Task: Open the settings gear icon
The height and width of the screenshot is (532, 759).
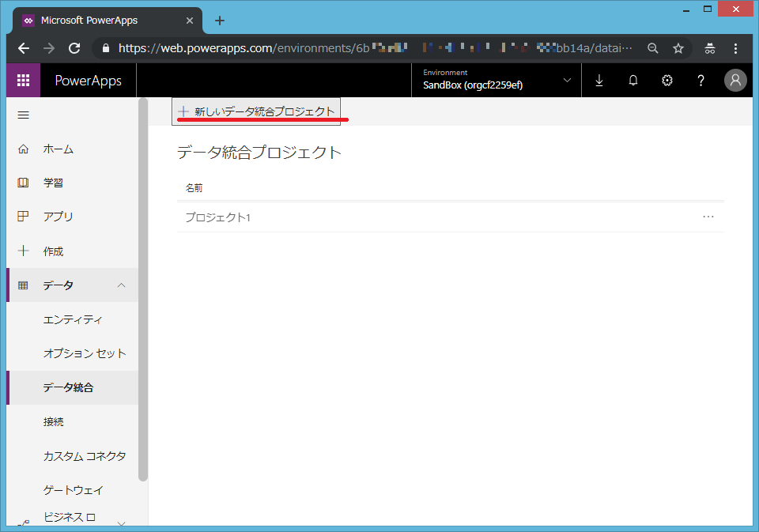Action: point(667,81)
